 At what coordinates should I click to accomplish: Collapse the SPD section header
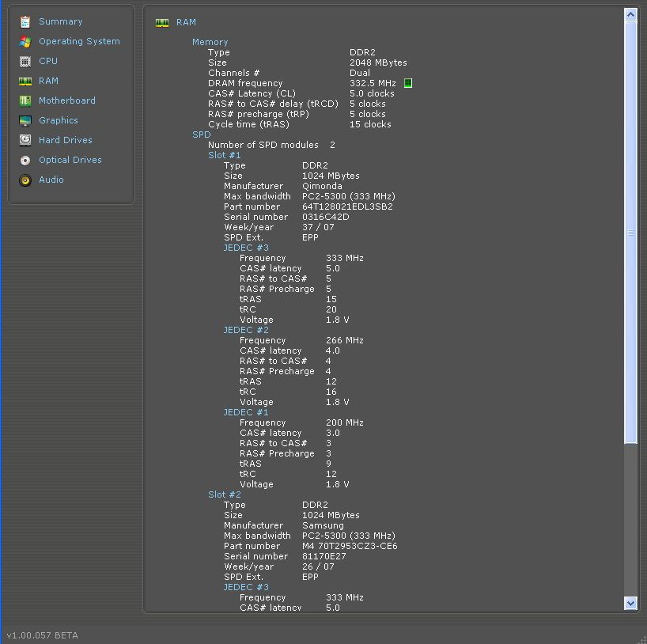201,134
